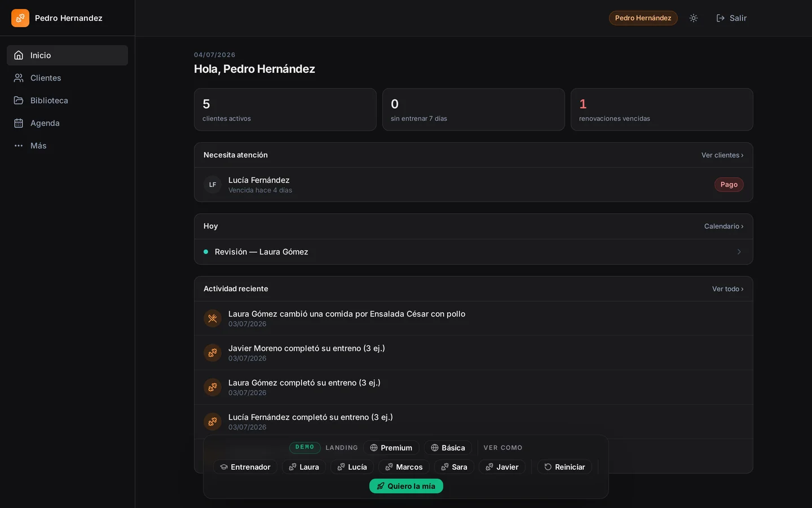Open Revisión — Laura Gómez event
The height and width of the screenshot is (508, 812).
[474, 252]
